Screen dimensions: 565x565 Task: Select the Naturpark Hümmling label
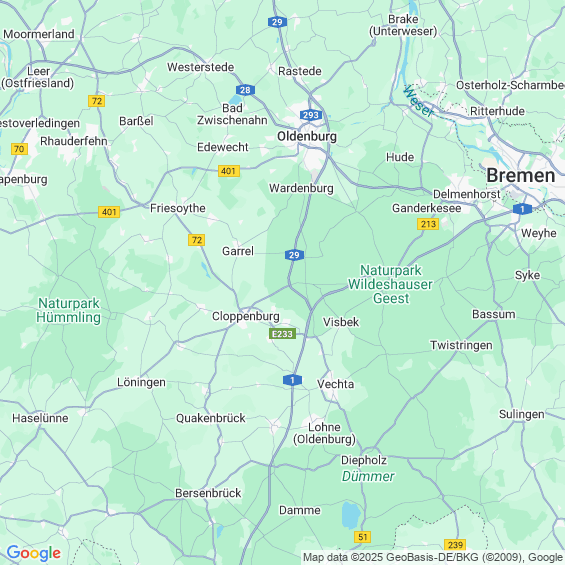tap(68, 310)
